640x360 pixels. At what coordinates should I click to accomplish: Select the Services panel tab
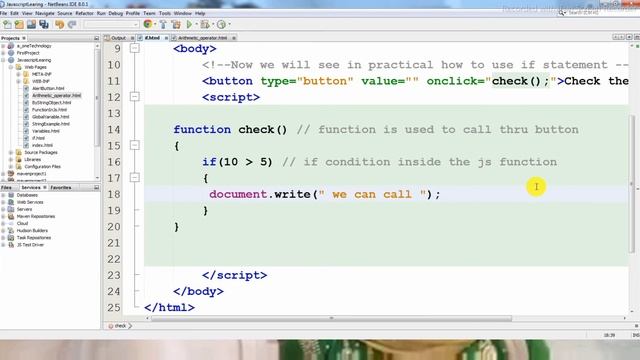31,188
